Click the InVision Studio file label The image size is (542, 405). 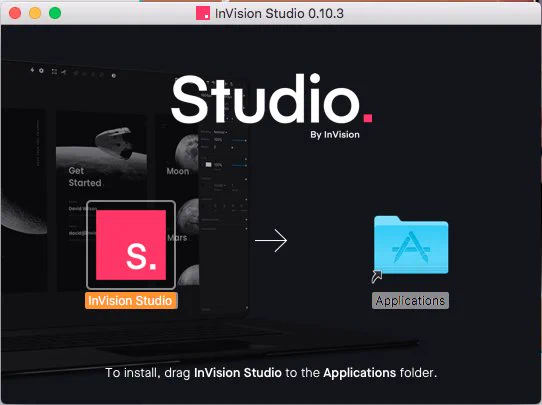[131, 300]
